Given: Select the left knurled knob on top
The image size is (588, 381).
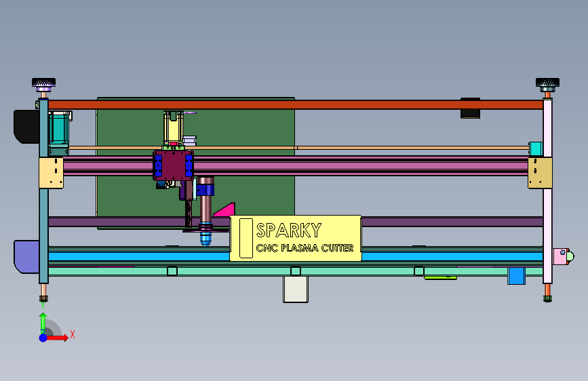Looking at the screenshot, I should click(x=43, y=85).
